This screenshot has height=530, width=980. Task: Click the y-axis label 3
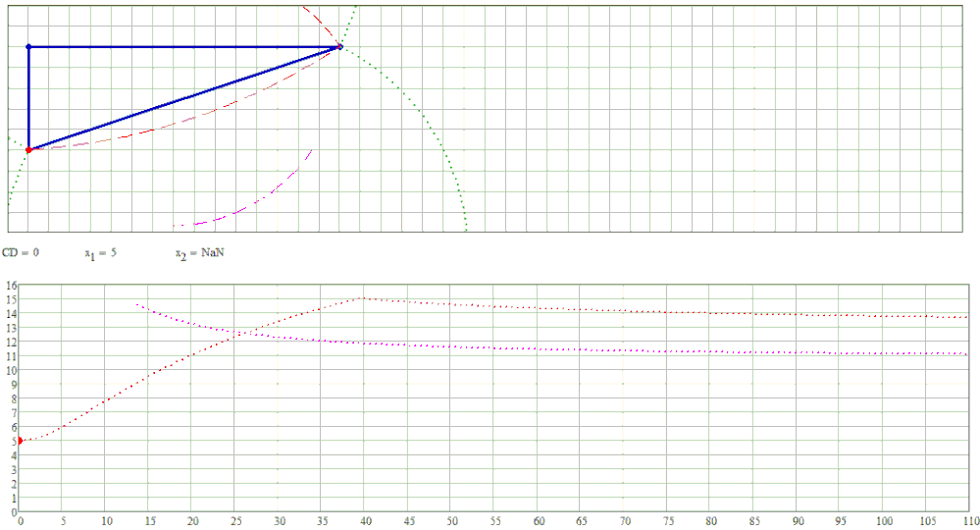13,469
